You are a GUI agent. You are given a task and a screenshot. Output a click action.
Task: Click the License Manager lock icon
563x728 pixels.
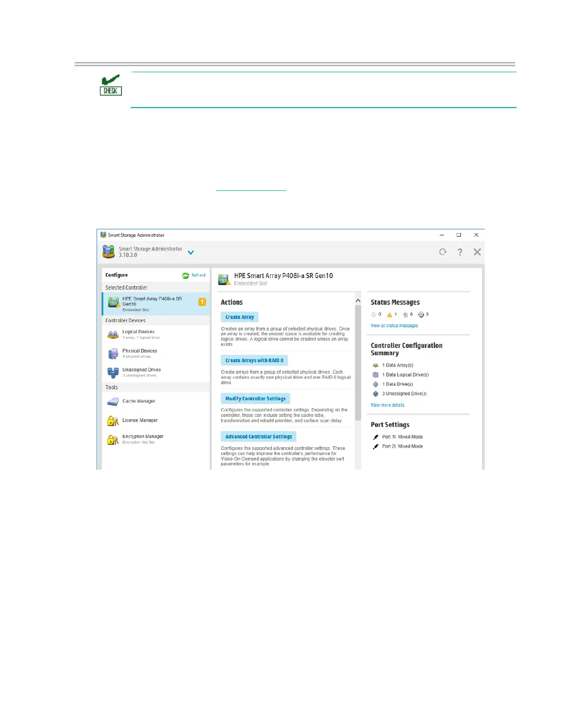coord(113,421)
